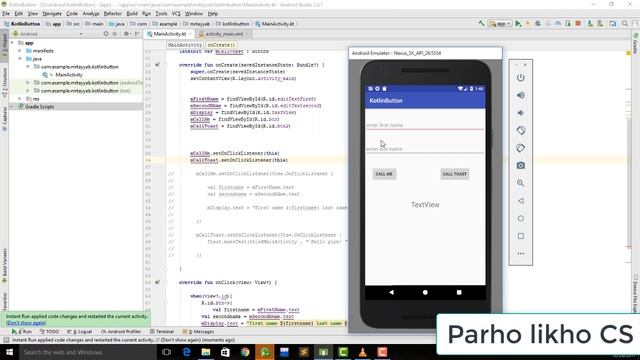640x360 pixels.
Task: Open the Logcat tool window tab
Action: click(x=79, y=331)
